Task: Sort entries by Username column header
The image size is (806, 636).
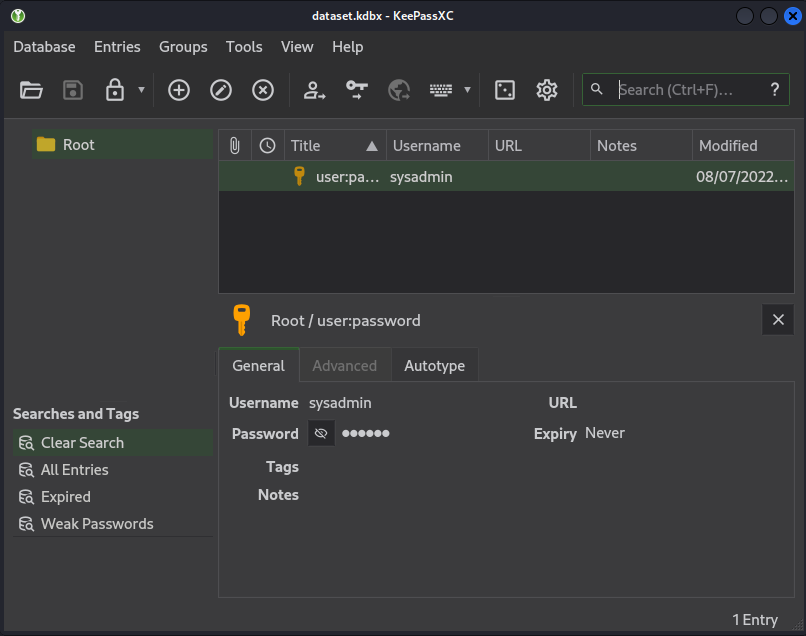Action: pos(437,146)
